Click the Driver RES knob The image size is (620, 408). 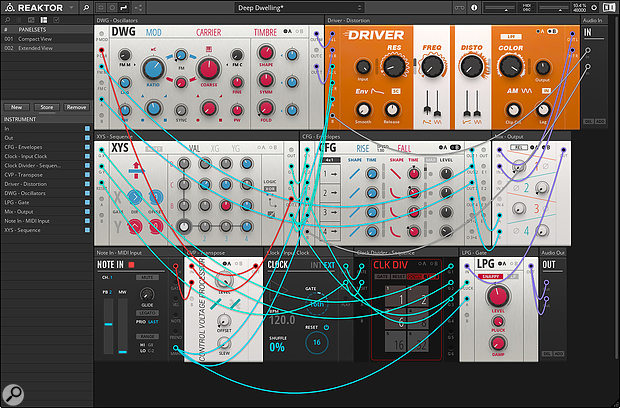coord(394,66)
